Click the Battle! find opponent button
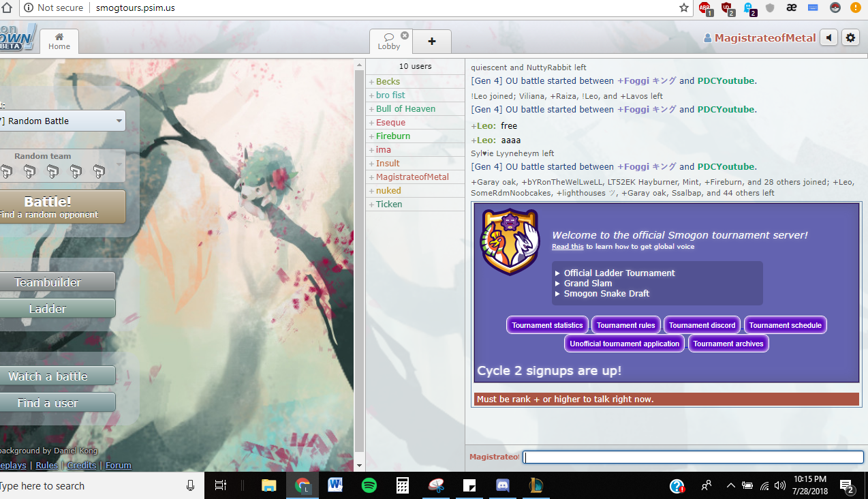The width and height of the screenshot is (868, 499). click(x=63, y=207)
